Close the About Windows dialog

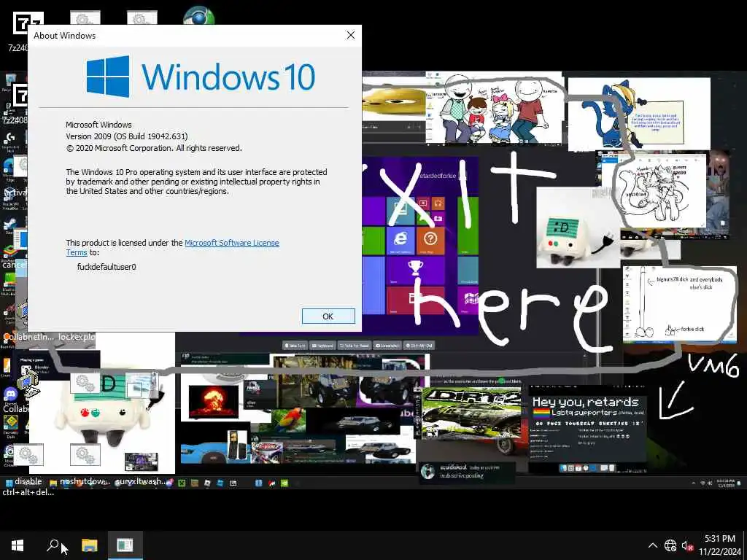coord(351,35)
